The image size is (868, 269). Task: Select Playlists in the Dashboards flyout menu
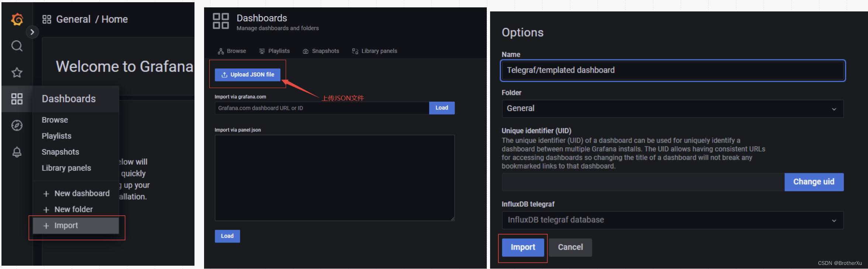coord(56,136)
